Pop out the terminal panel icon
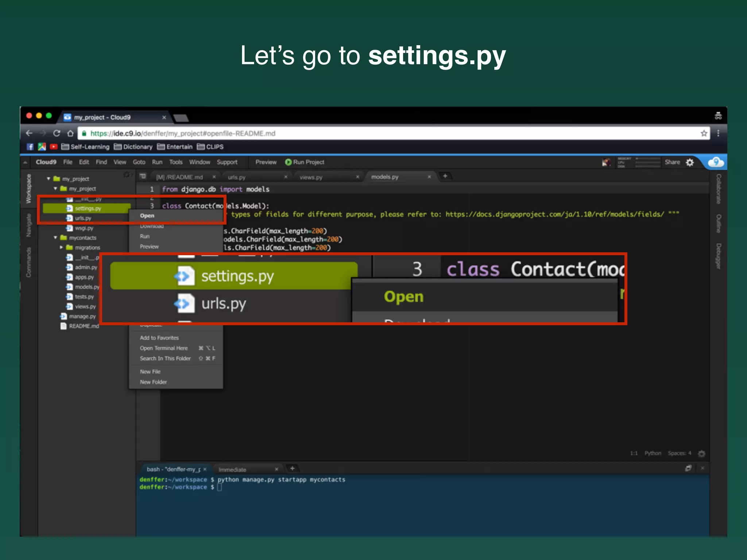 click(688, 468)
